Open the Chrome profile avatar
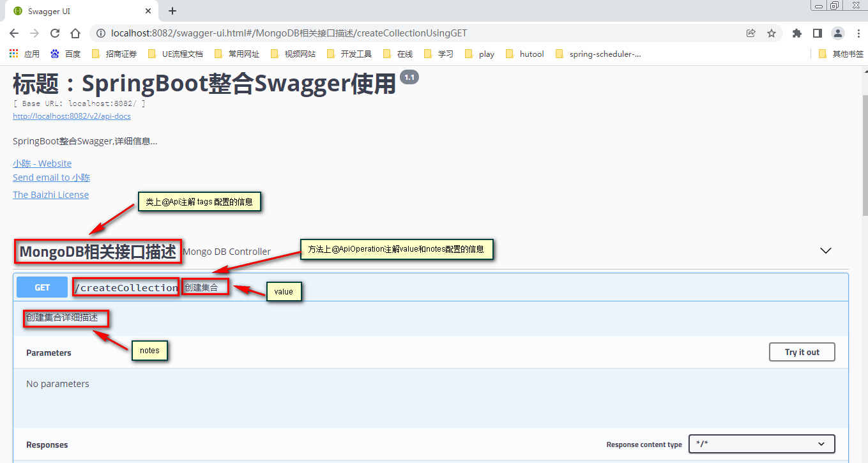 [x=837, y=33]
